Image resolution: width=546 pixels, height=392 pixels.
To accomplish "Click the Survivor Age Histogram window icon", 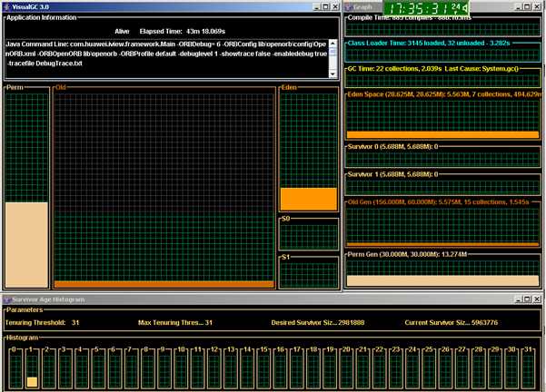I will [x=5, y=299].
